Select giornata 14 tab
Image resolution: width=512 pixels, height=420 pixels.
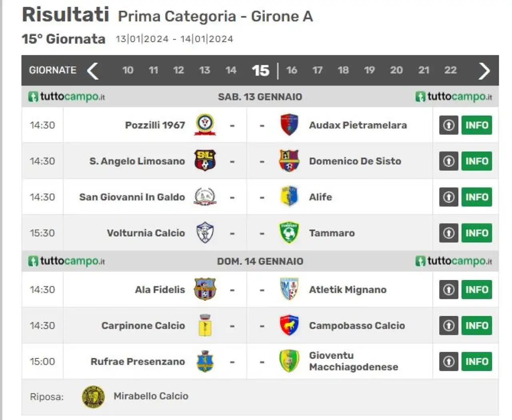coord(231,70)
